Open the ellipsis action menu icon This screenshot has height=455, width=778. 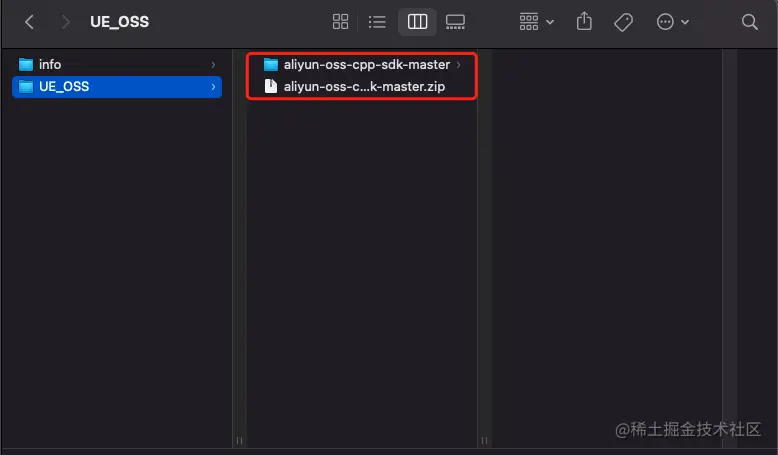(x=665, y=22)
